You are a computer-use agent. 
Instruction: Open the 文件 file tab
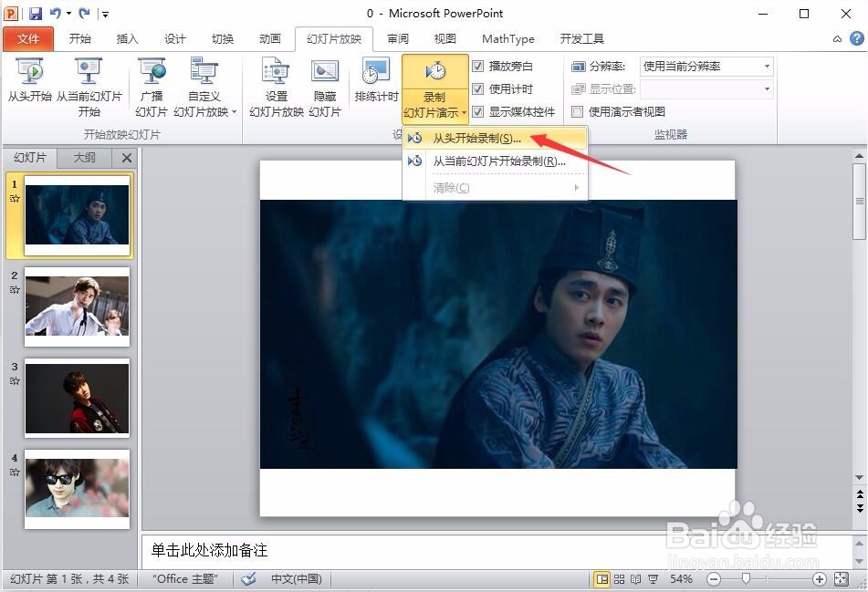pos(28,38)
